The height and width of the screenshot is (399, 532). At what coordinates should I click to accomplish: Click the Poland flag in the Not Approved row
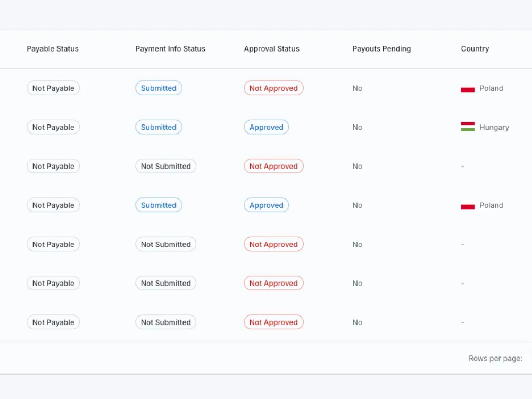[468, 89]
